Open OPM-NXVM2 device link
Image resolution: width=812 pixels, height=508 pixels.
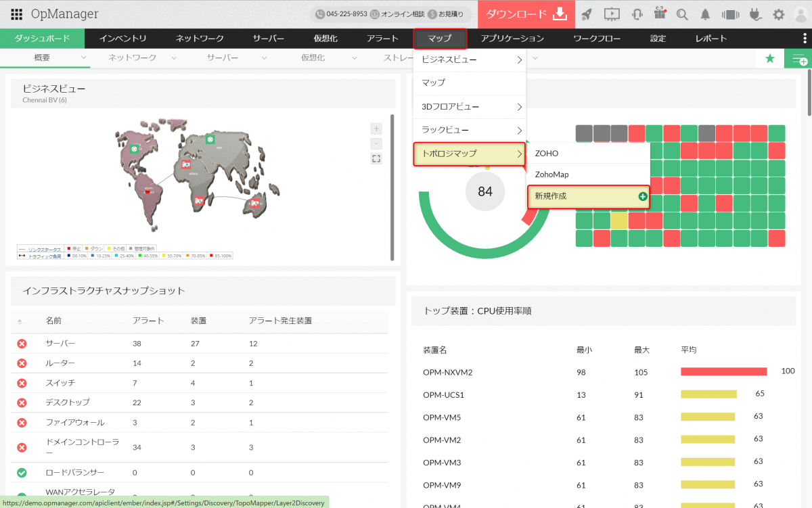pyautogui.click(x=447, y=372)
